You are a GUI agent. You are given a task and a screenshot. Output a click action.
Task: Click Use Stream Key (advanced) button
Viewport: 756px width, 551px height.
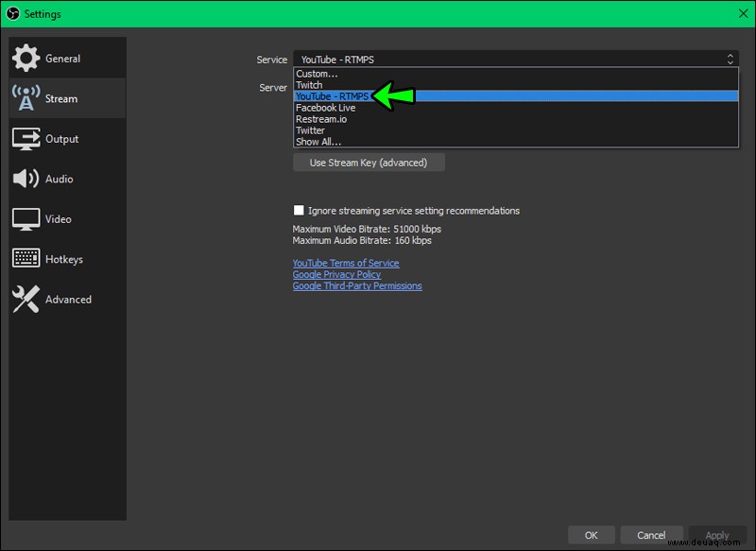tap(369, 163)
